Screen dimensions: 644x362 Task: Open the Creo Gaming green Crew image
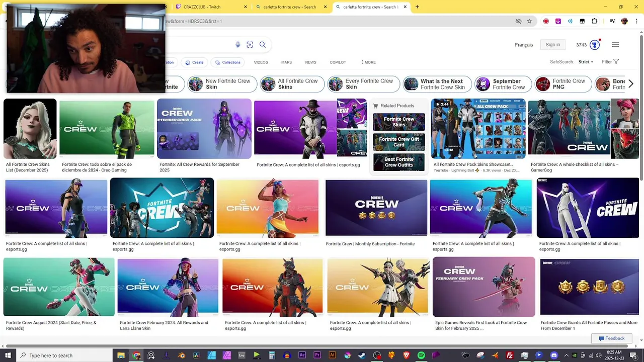click(107, 129)
